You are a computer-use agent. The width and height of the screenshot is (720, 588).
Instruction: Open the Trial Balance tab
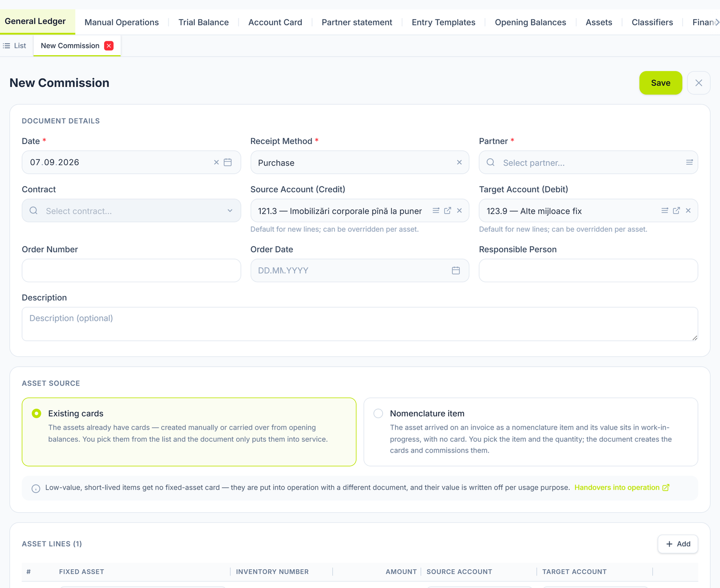coord(204,23)
